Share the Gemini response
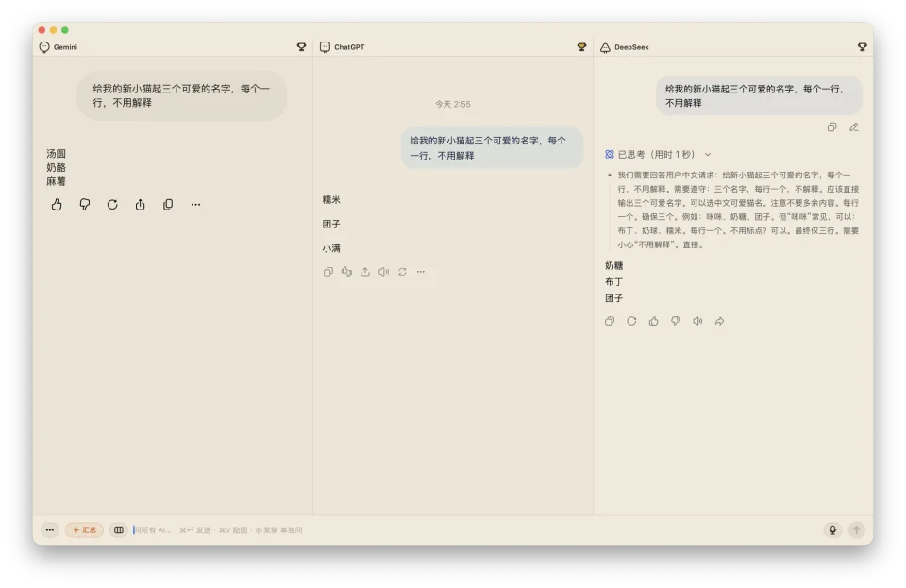Viewport: 906px width, 588px height. [x=140, y=205]
